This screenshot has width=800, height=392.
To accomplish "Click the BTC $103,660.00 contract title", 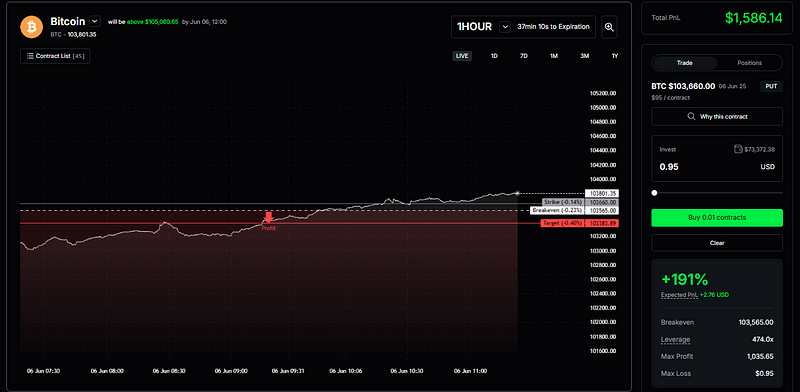I will point(683,86).
